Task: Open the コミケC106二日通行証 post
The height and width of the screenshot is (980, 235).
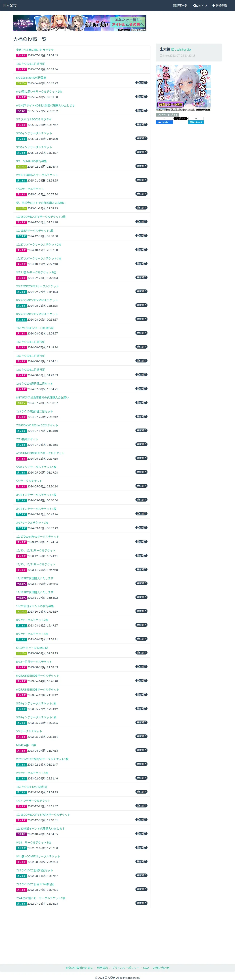Action: click(x=30, y=63)
